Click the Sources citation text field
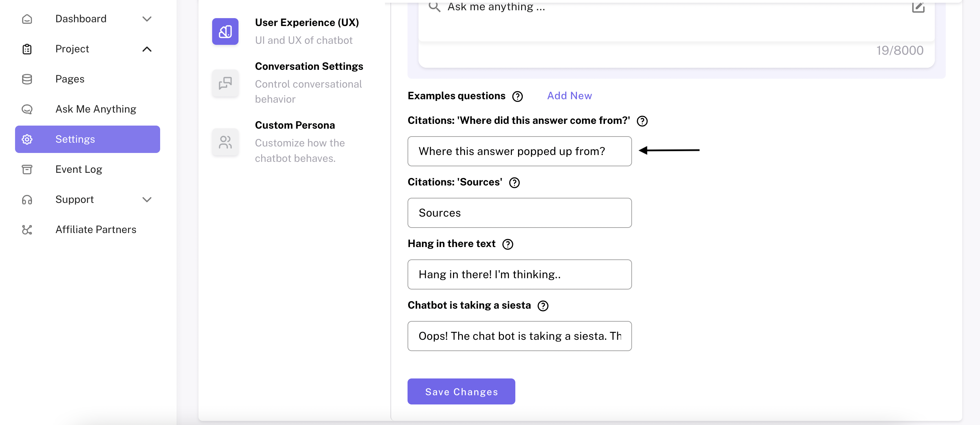 (519, 213)
